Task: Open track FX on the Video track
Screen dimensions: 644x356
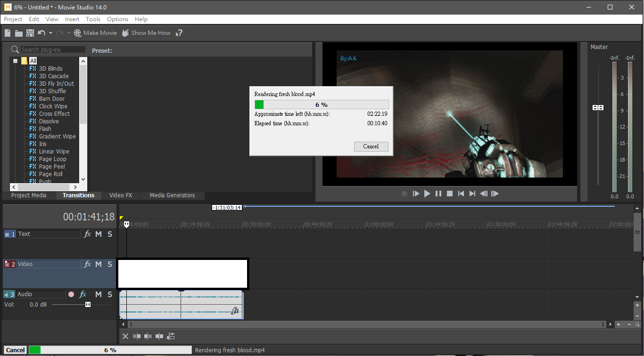Action: coord(87,264)
